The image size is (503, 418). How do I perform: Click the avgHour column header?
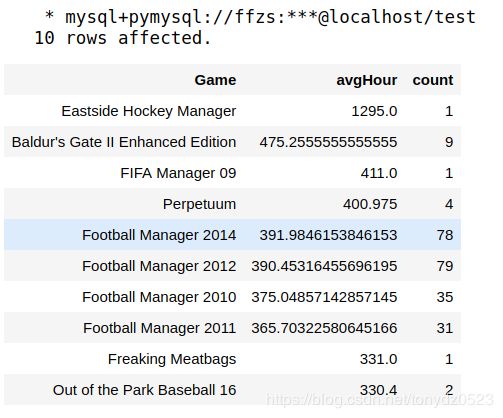[x=367, y=80]
